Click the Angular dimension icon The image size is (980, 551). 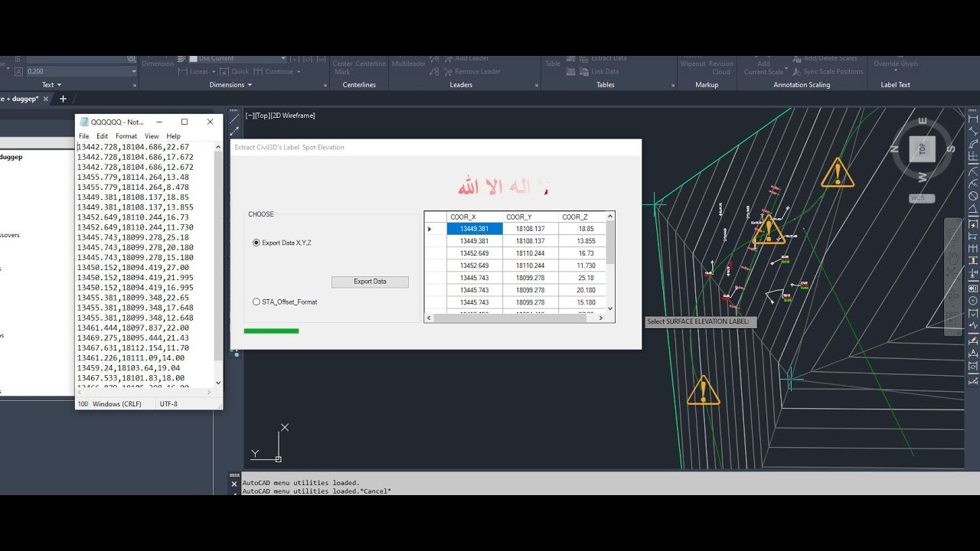coord(973,210)
